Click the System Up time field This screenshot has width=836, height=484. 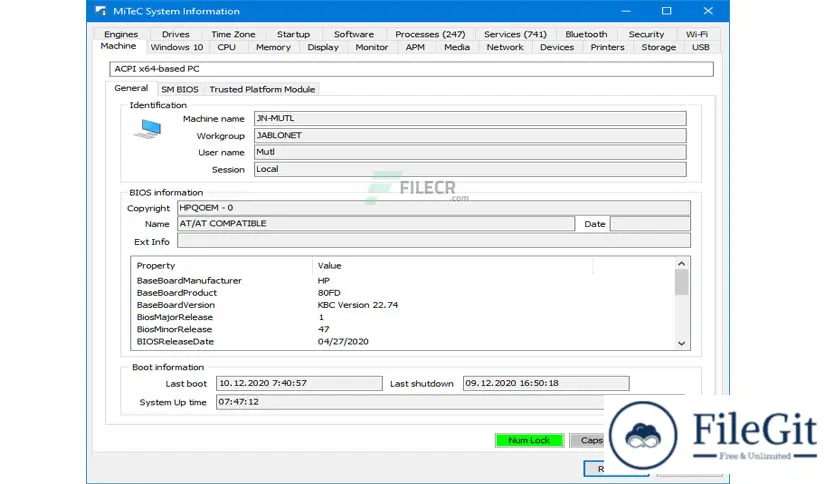410,402
